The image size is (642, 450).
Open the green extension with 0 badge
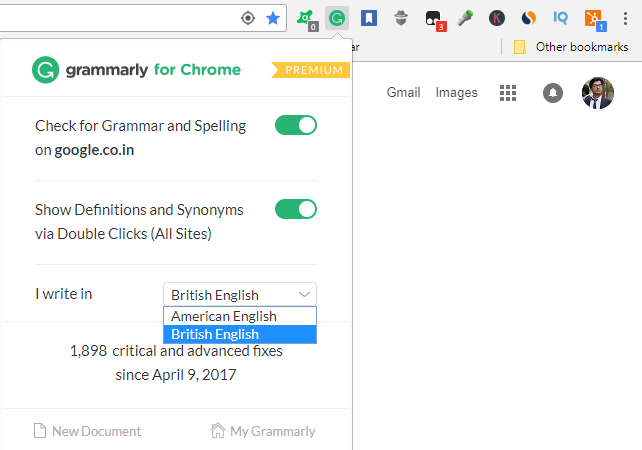coord(307,20)
